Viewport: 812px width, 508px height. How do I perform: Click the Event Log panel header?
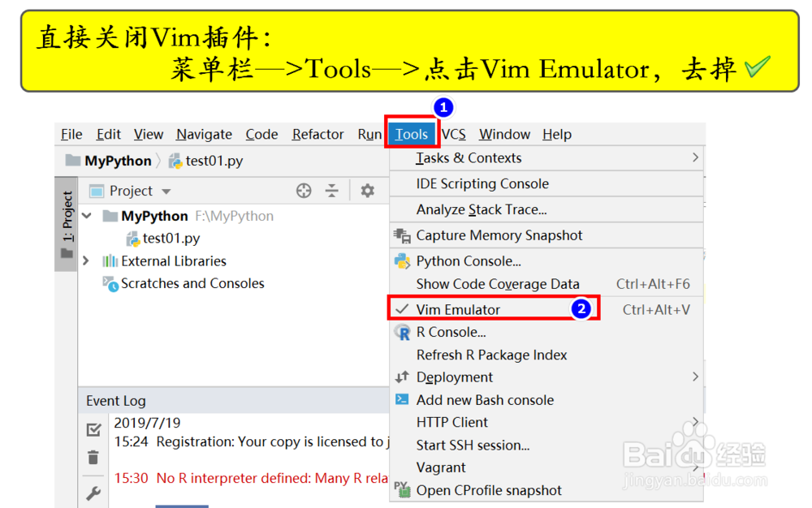point(234,401)
